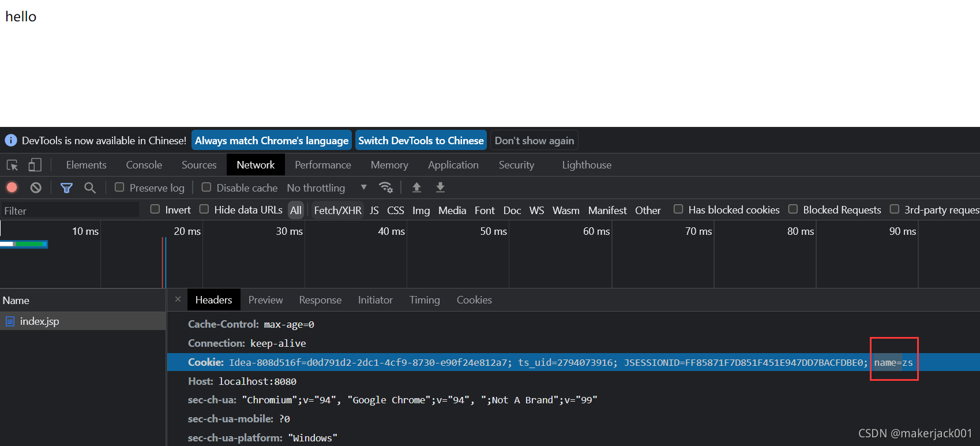Click Cache-Control: max-age=0 header row
This screenshot has height=446, width=980.
tap(573, 324)
